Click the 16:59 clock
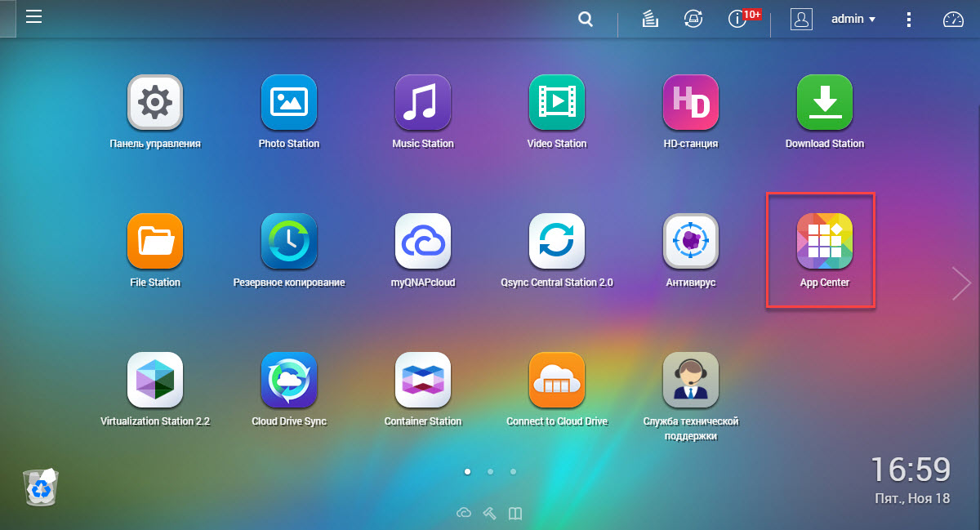 click(x=910, y=470)
